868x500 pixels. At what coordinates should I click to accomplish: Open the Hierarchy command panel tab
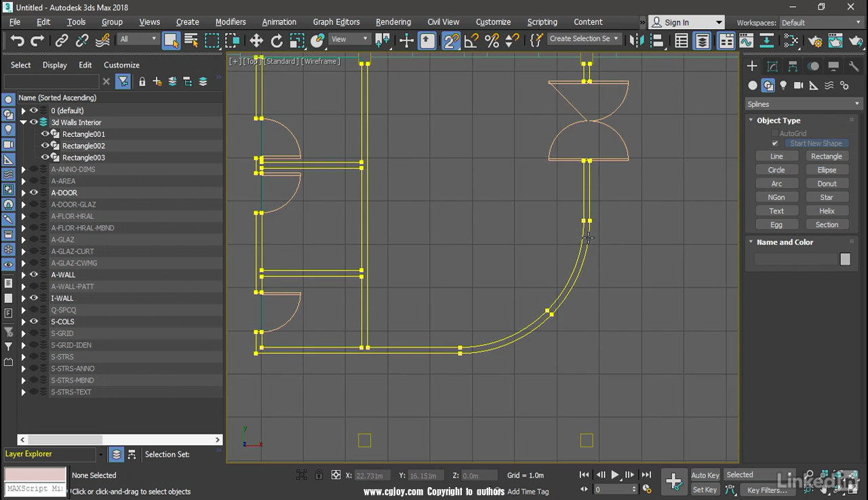tap(793, 66)
